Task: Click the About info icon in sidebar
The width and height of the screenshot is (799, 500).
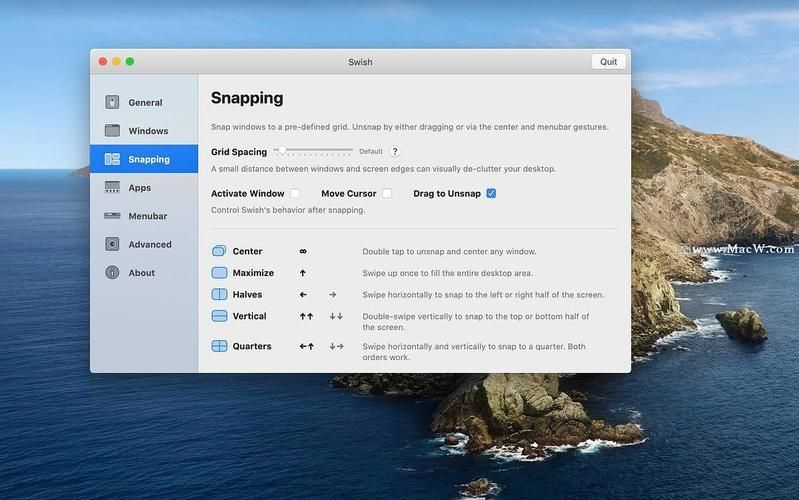Action: tap(112, 273)
